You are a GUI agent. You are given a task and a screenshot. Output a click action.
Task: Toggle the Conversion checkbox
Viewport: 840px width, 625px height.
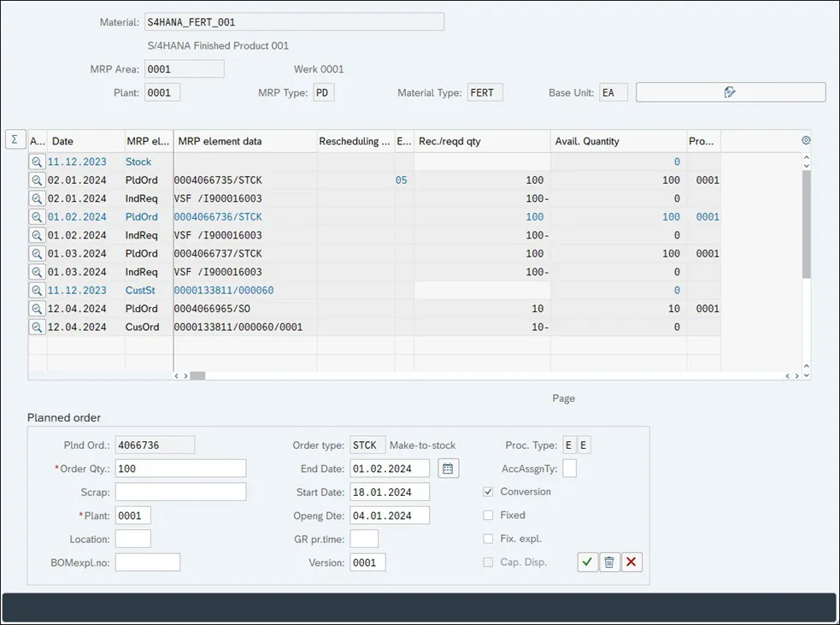coord(488,492)
